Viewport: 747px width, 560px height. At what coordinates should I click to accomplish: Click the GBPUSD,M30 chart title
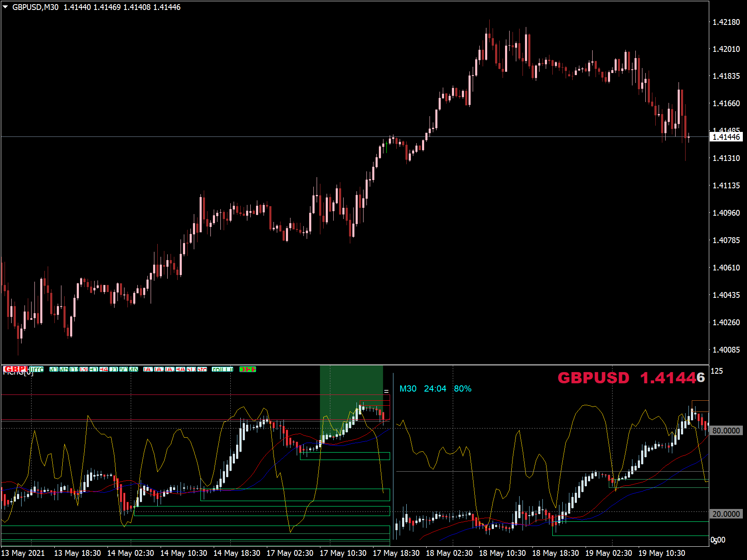pyautogui.click(x=35, y=7)
